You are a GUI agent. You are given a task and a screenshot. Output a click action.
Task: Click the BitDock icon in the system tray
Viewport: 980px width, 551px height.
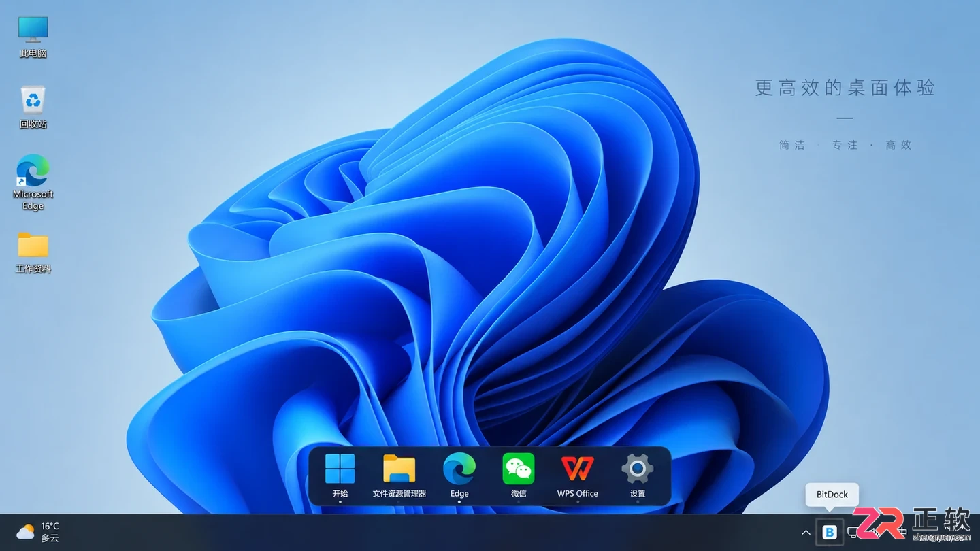(x=830, y=533)
